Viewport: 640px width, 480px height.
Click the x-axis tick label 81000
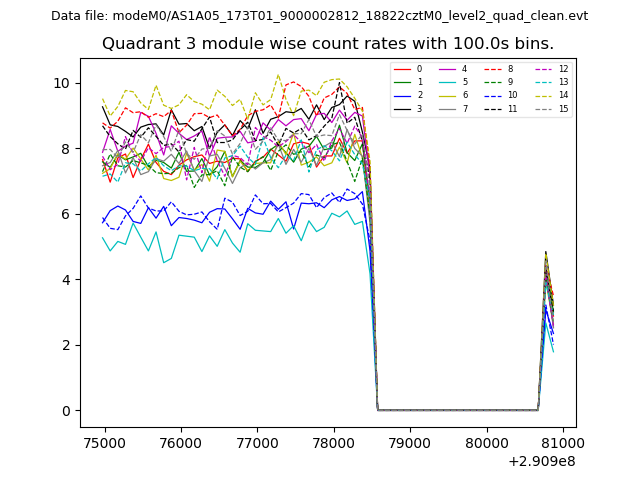pos(562,443)
